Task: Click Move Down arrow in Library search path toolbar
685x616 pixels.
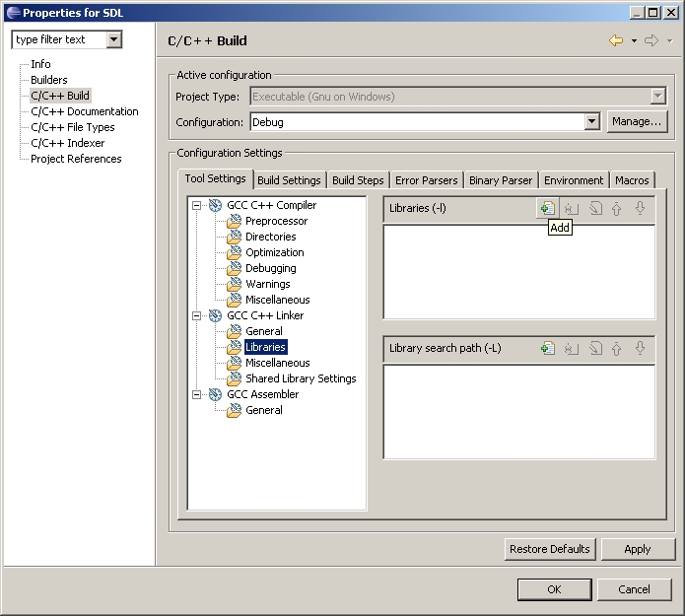Action: [x=640, y=348]
